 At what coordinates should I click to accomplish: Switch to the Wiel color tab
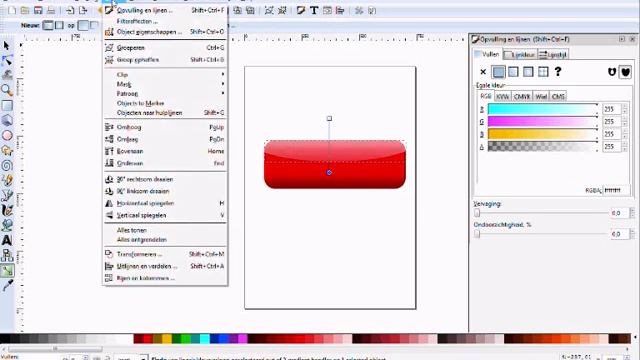541,96
